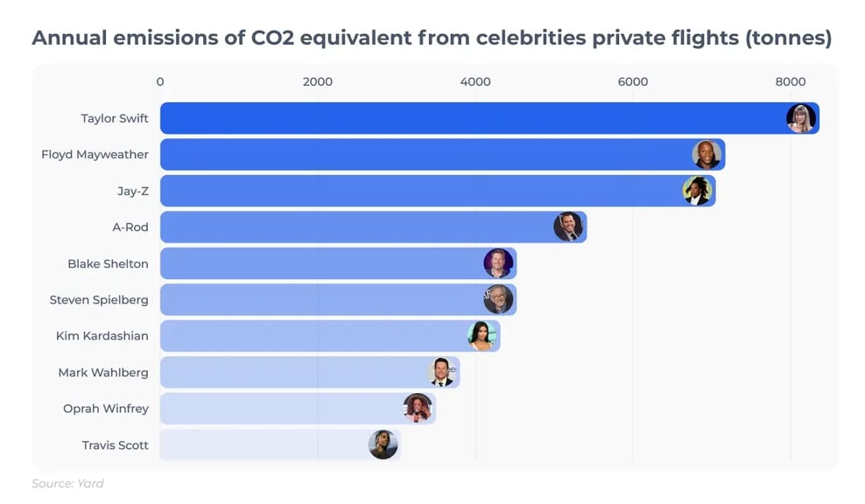Click Floyd Mayweather's avatar on the bar

pyautogui.click(x=707, y=155)
